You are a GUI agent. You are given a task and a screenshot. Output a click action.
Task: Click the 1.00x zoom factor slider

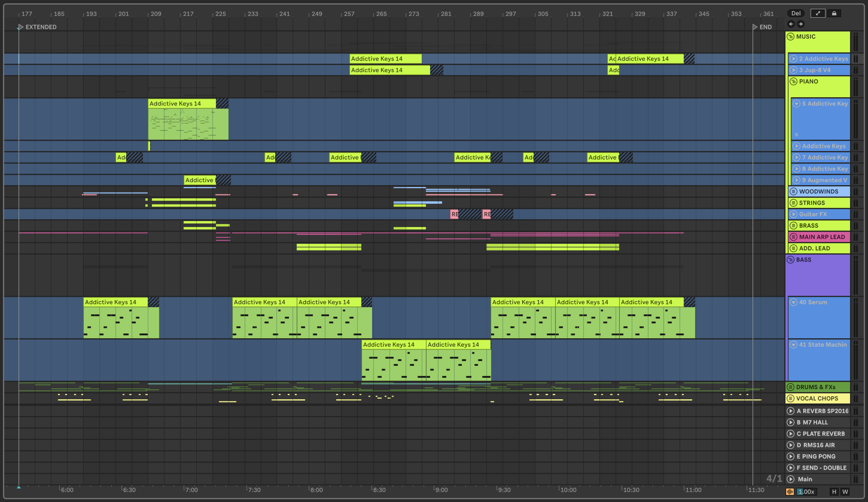pos(806,492)
